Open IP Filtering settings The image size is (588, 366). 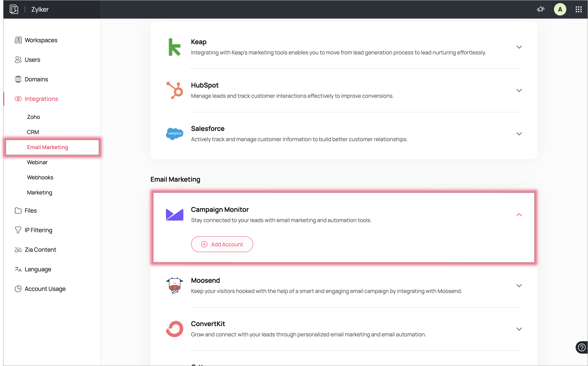coord(38,230)
